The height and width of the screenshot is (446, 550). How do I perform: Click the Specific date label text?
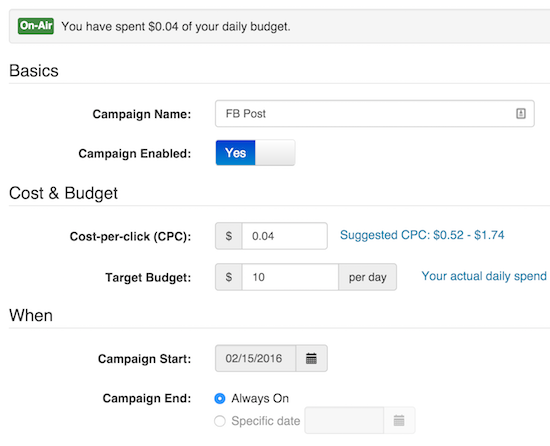pyautogui.click(x=266, y=421)
